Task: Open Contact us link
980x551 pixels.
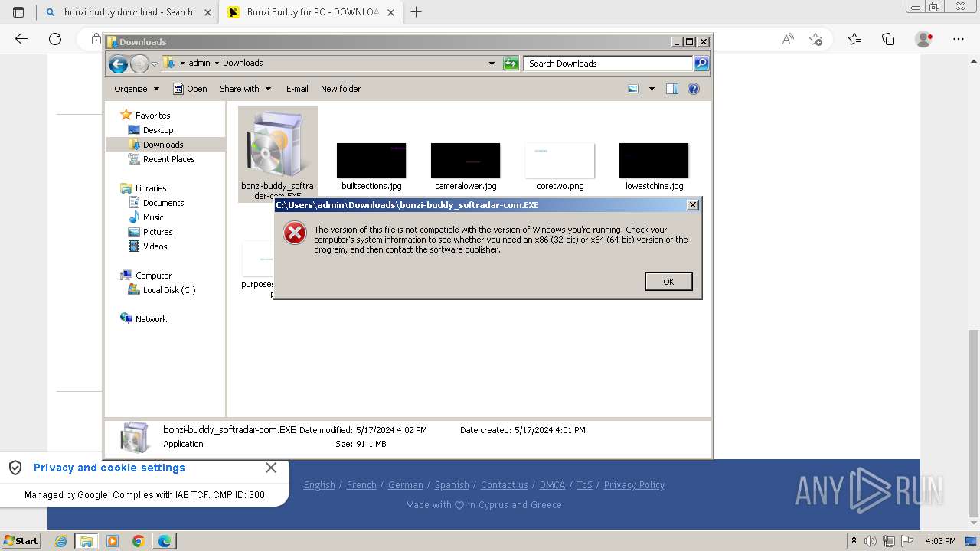Action: tap(504, 485)
